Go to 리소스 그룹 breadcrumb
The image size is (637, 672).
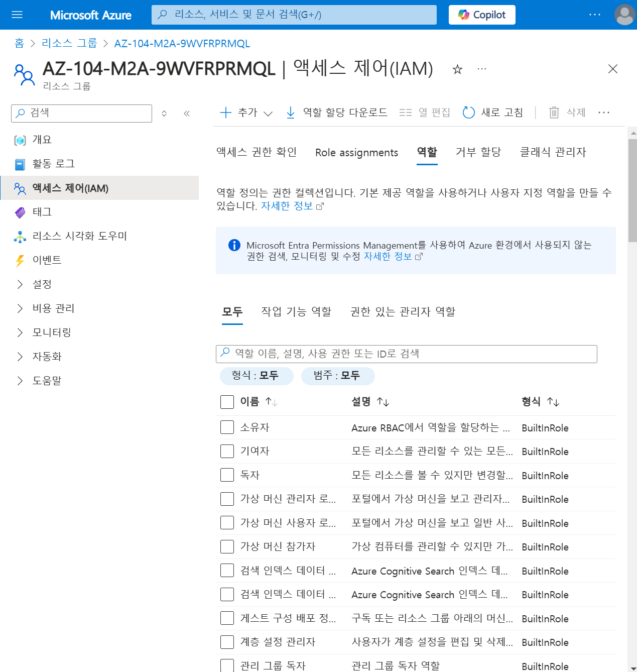(x=69, y=44)
